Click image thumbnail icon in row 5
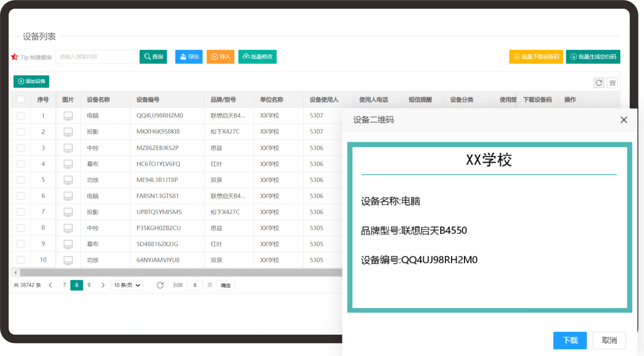The width and height of the screenshot is (644, 356). 68,180
